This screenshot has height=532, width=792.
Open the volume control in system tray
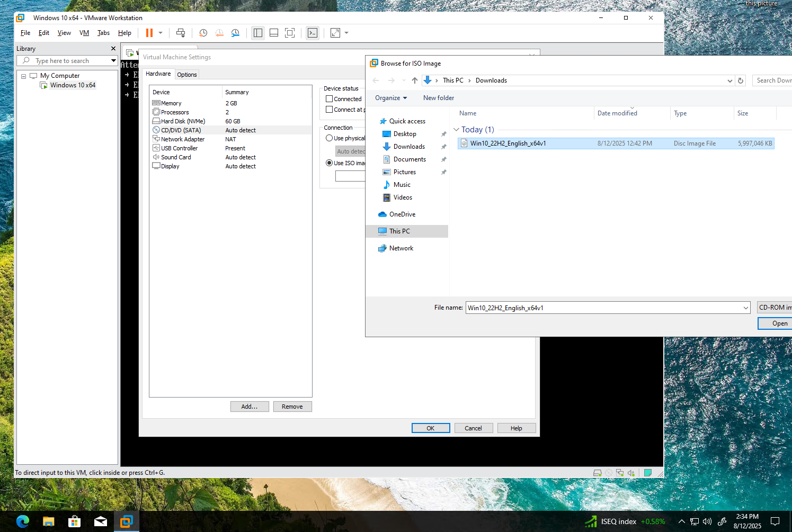click(x=707, y=521)
